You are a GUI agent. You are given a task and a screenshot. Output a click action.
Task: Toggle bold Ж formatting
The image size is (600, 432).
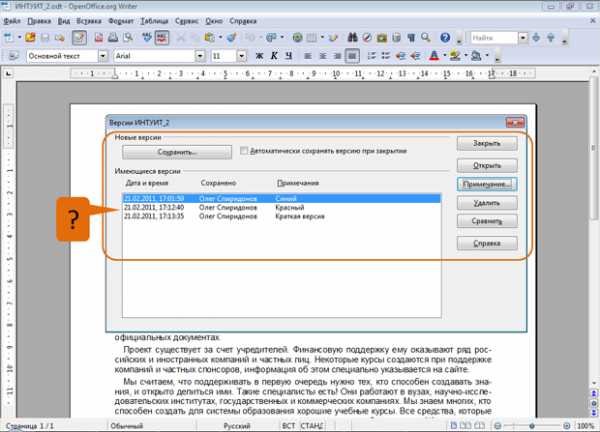click(259, 56)
